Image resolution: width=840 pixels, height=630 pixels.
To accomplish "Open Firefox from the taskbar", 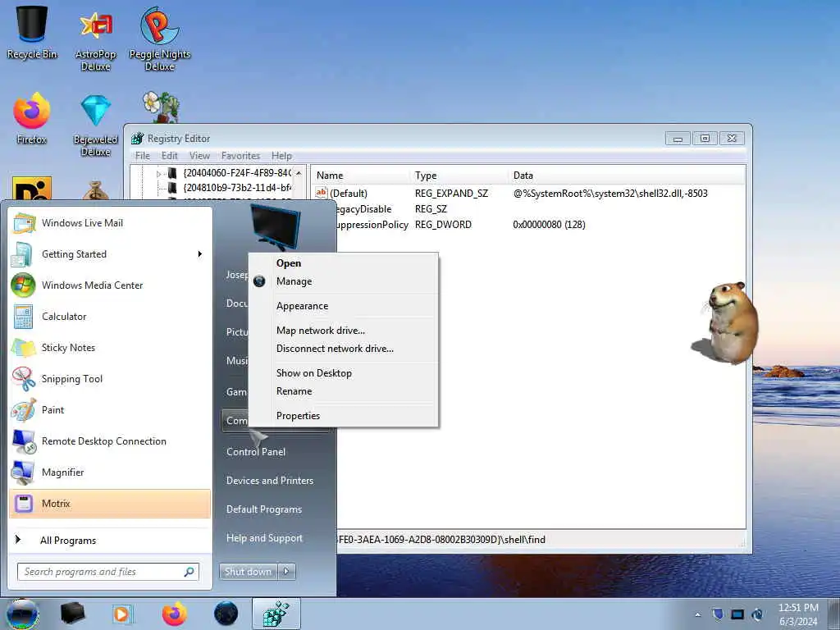I will [x=174, y=614].
